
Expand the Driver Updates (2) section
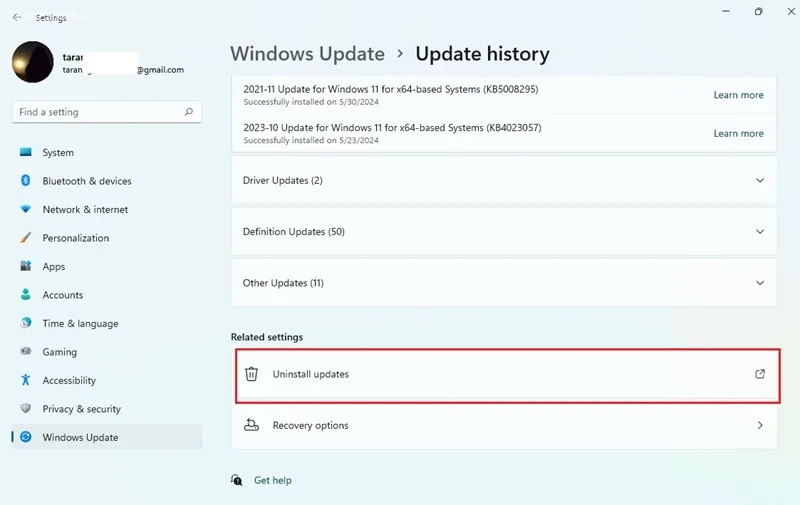pyautogui.click(x=504, y=181)
